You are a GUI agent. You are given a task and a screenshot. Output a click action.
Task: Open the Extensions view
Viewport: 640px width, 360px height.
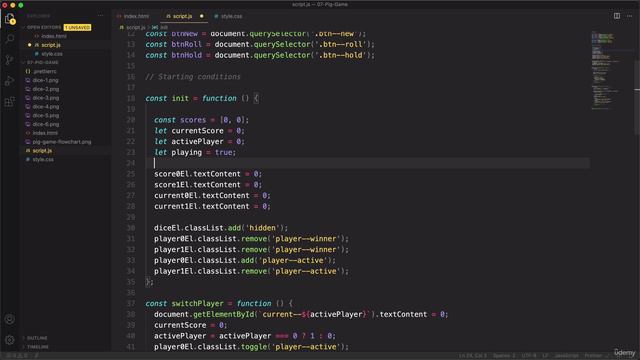(10, 102)
